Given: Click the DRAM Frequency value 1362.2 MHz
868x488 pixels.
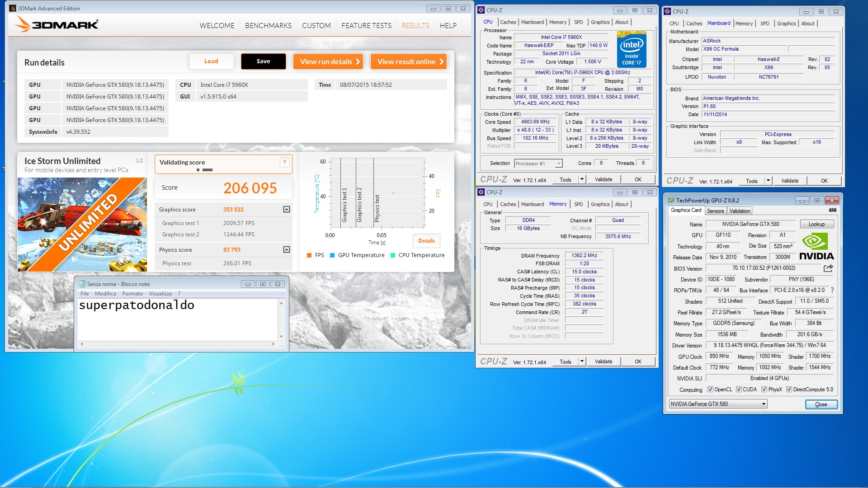Looking at the screenshot, I should coord(584,256).
